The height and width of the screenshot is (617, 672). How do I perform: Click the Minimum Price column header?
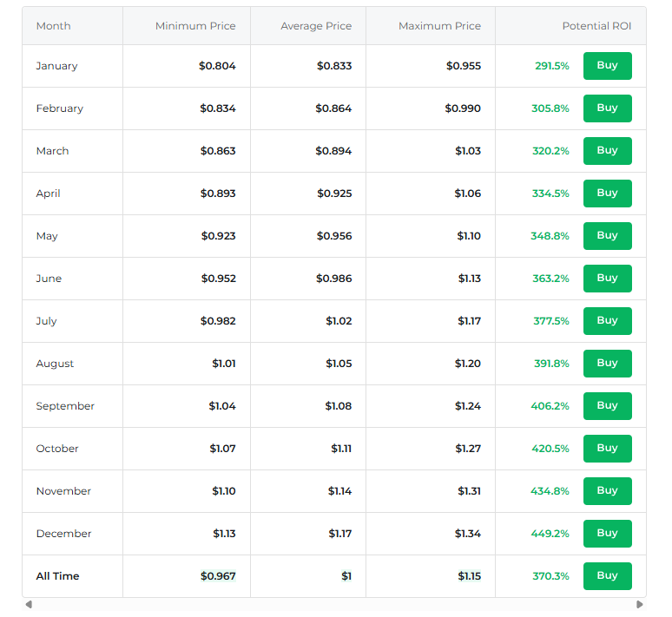[x=195, y=26]
